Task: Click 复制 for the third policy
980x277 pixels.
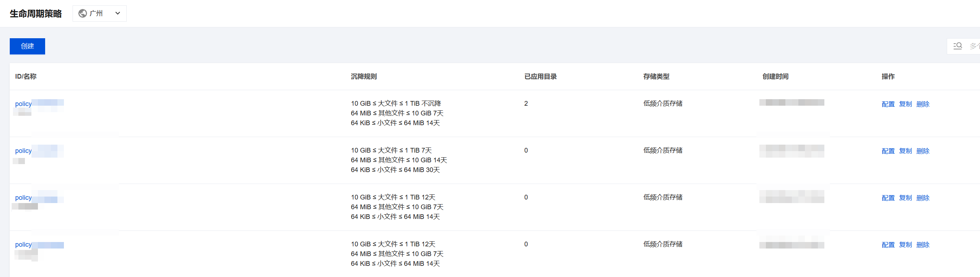Action: 906,198
